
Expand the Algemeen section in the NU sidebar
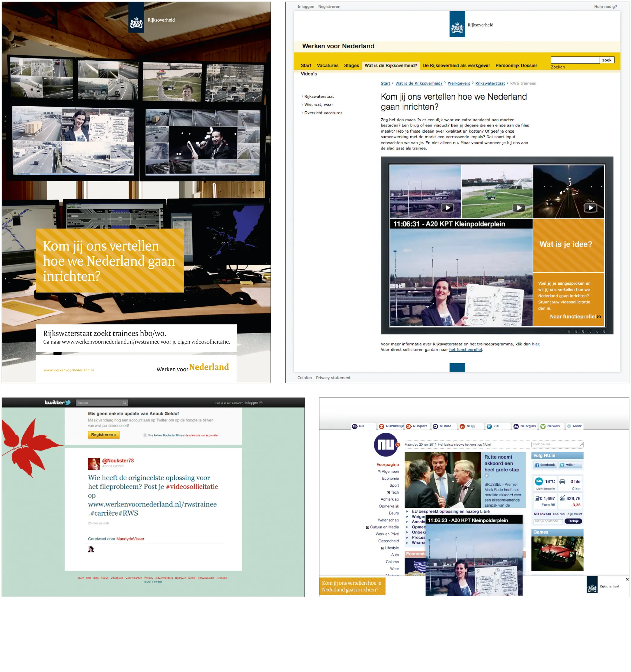pos(379,472)
